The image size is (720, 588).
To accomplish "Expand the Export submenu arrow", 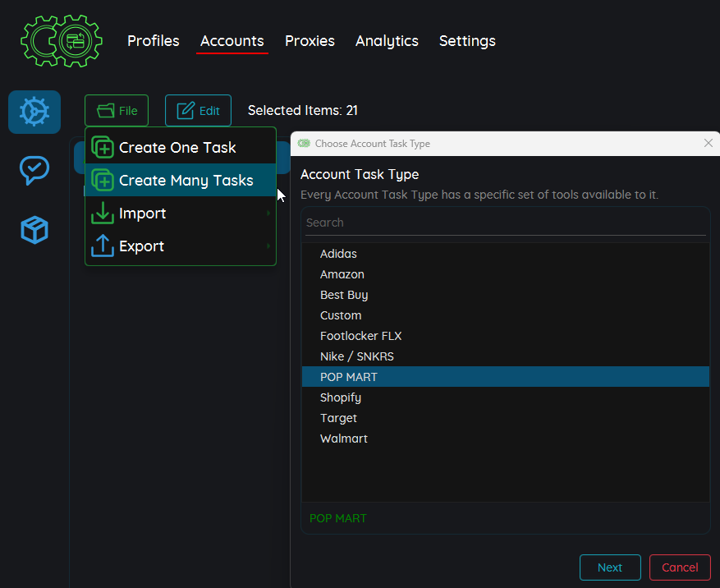I will (x=268, y=246).
